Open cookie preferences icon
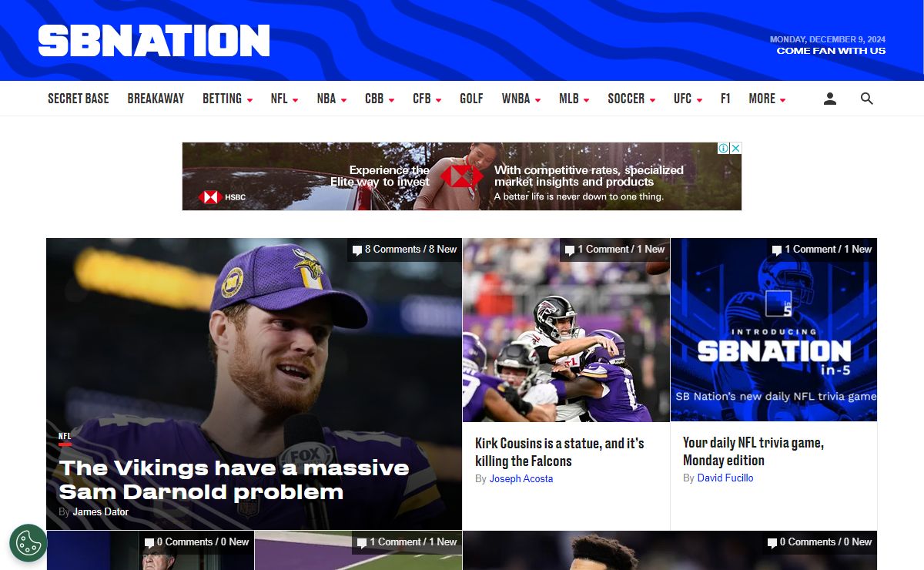 tap(28, 543)
